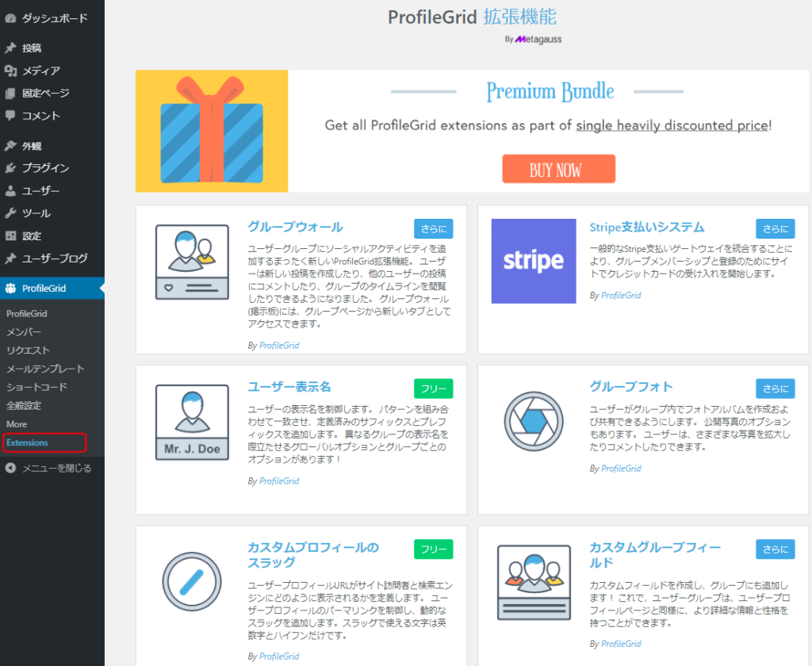Open ダッシュボード in the sidebar
812x666 pixels.
[x=54, y=17]
